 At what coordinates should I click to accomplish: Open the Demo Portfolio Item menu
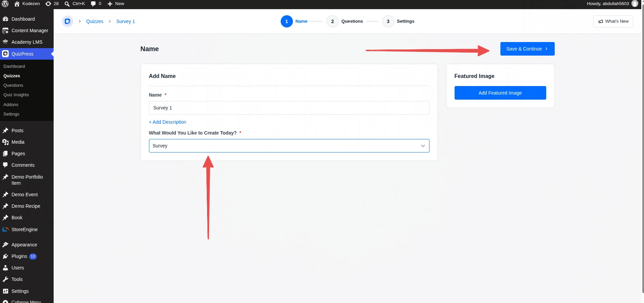tap(27, 180)
